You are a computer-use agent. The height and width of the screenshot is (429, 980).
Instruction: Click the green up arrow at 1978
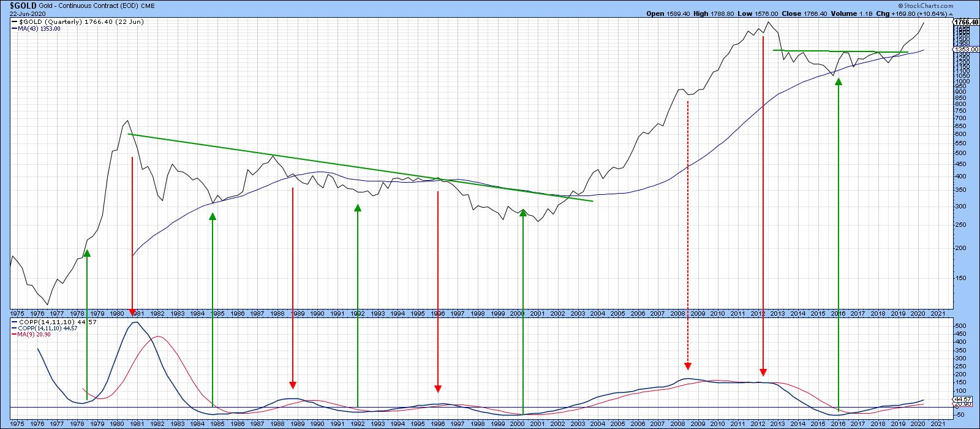click(87, 325)
